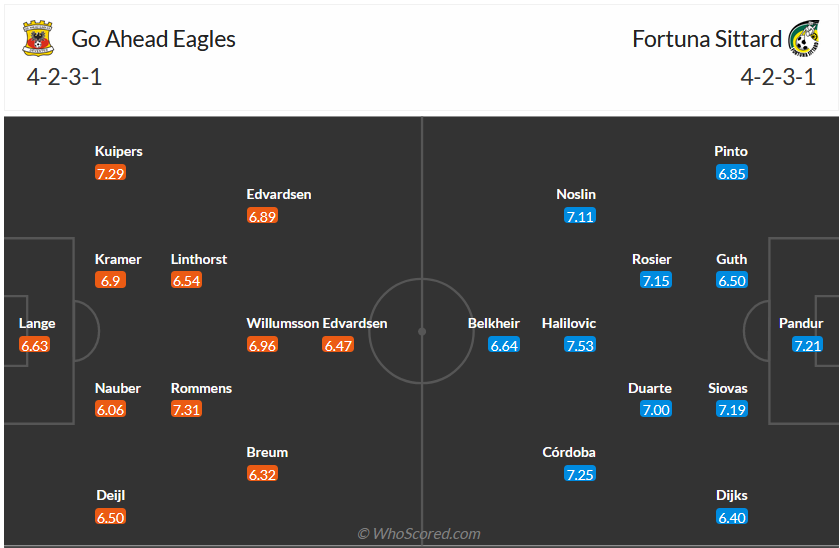Click the Go Ahead Eagles club crest
The height and width of the screenshot is (548, 840).
tap(39, 39)
